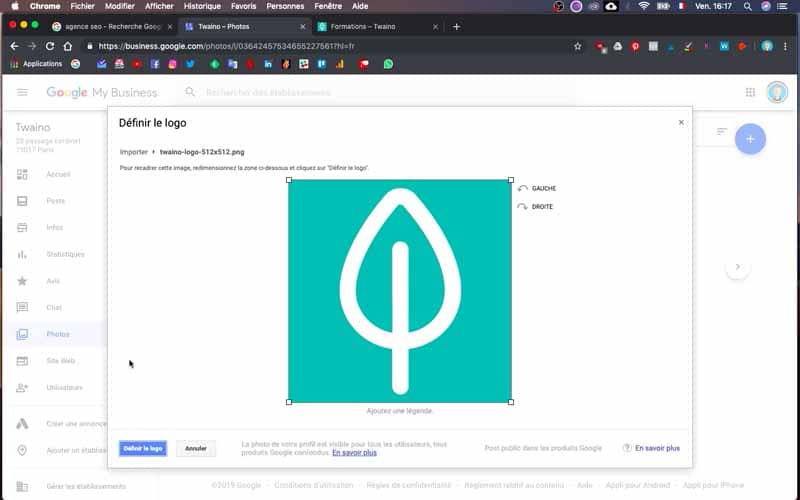Open the Historique menu
800x500 pixels.
point(202,6)
